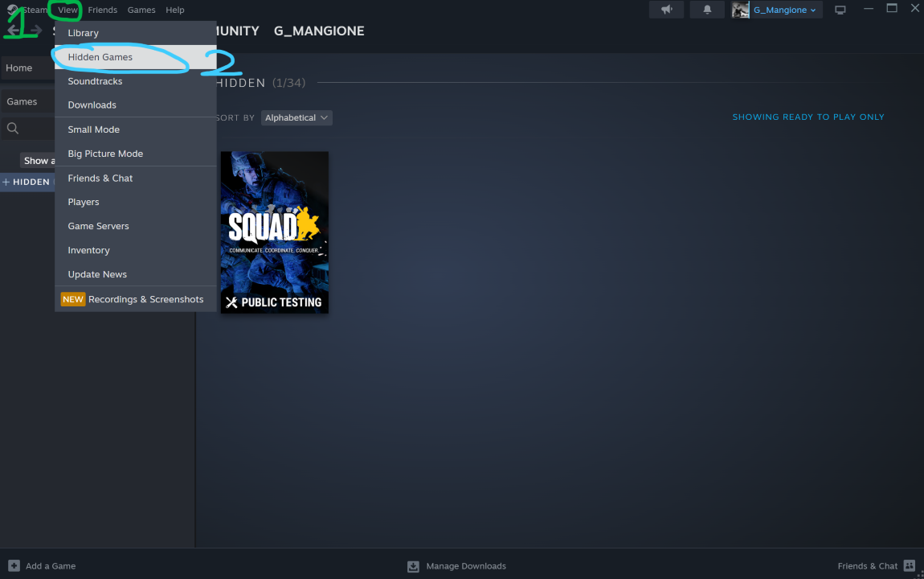The height and width of the screenshot is (579, 924).
Task: Click the plus icon beside HIDDEN collection
Action: [x=6, y=182]
